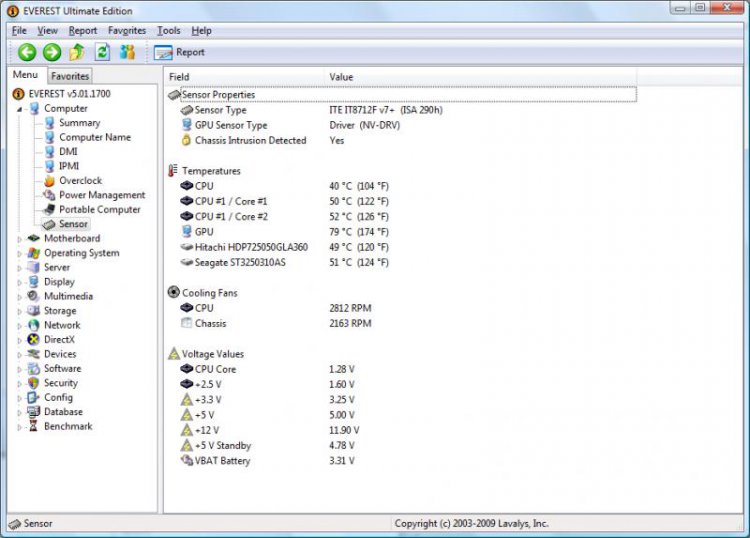Click the Benchmark hourglass icon
750x538 pixels.
tap(33, 426)
